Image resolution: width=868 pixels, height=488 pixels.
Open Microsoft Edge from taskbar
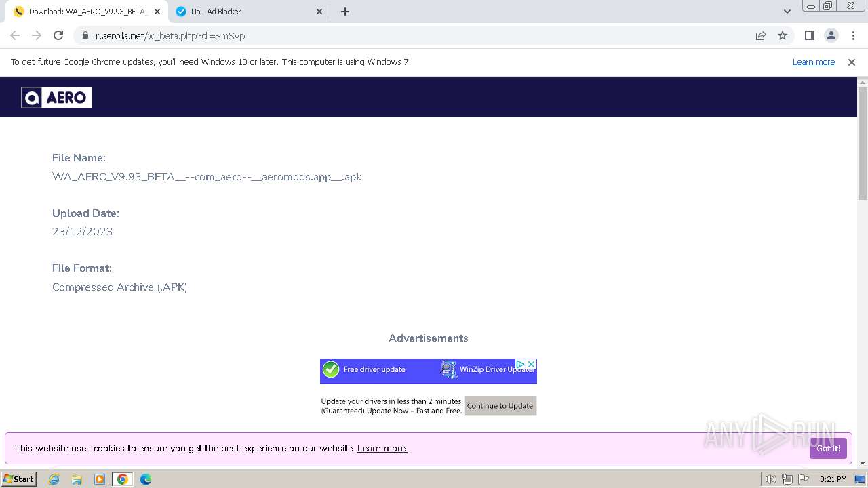pyautogui.click(x=146, y=479)
